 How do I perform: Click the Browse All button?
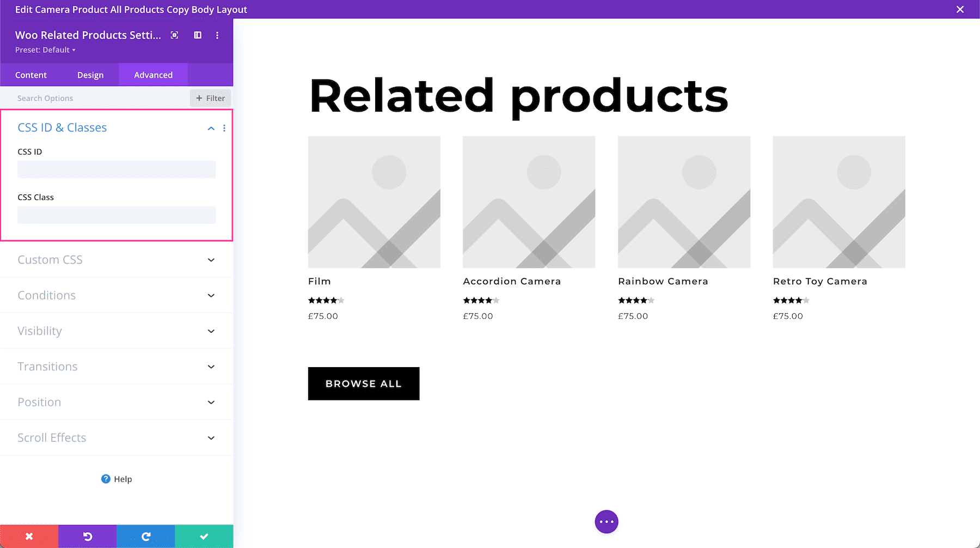coord(364,383)
